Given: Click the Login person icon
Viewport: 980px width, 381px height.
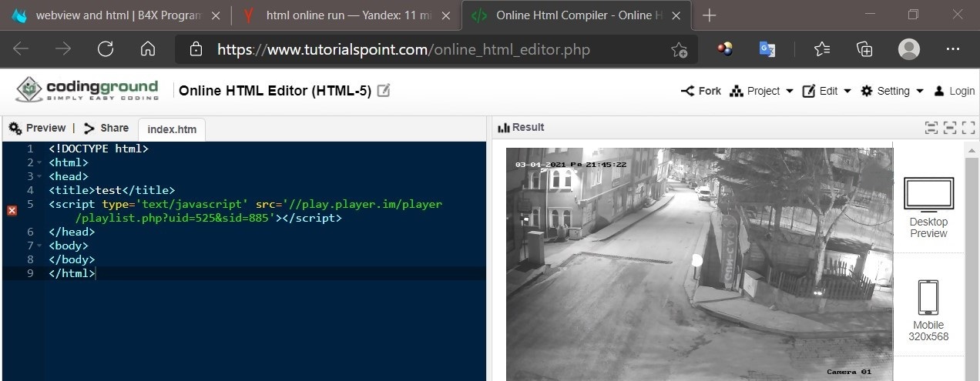Looking at the screenshot, I should pyautogui.click(x=939, y=91).
